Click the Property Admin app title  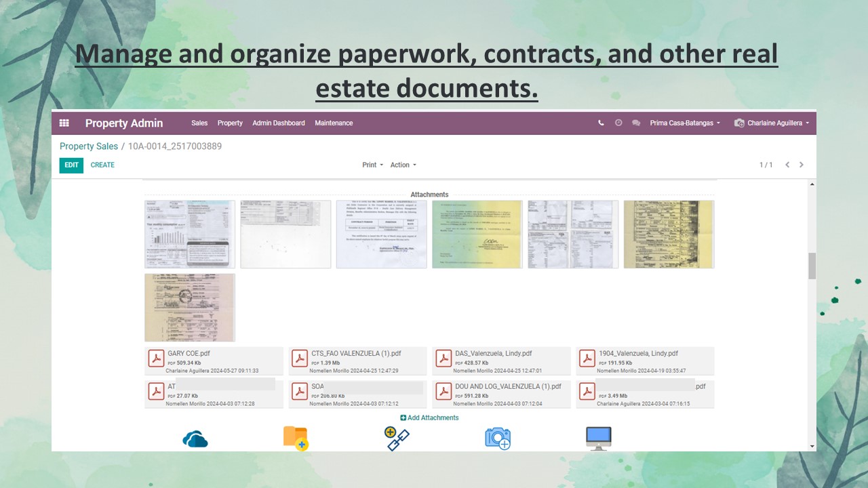pos(124,123)
